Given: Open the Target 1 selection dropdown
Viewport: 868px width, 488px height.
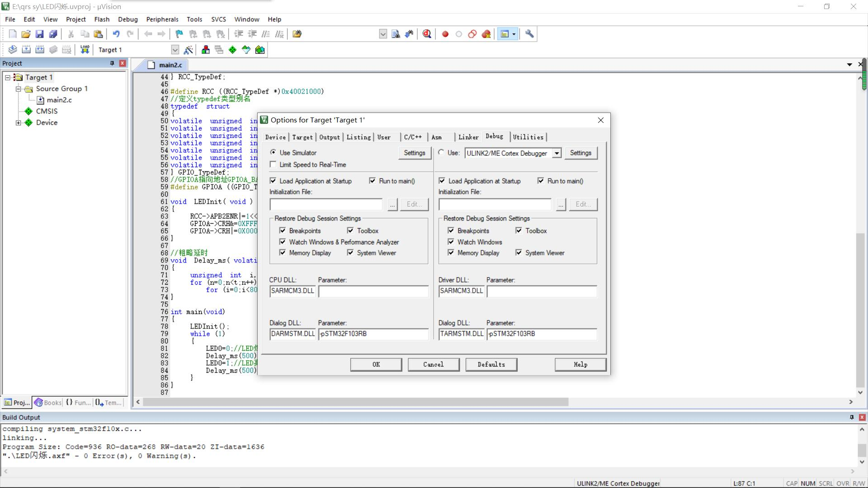Looking at the screenshot, I should [x=175, y=50].
